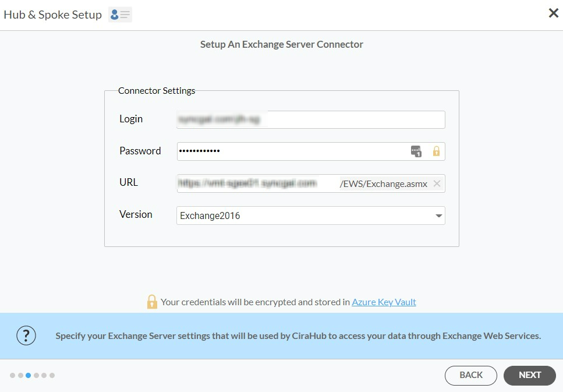
Task: Click inside the Password input field
Action: pos(291,151)
